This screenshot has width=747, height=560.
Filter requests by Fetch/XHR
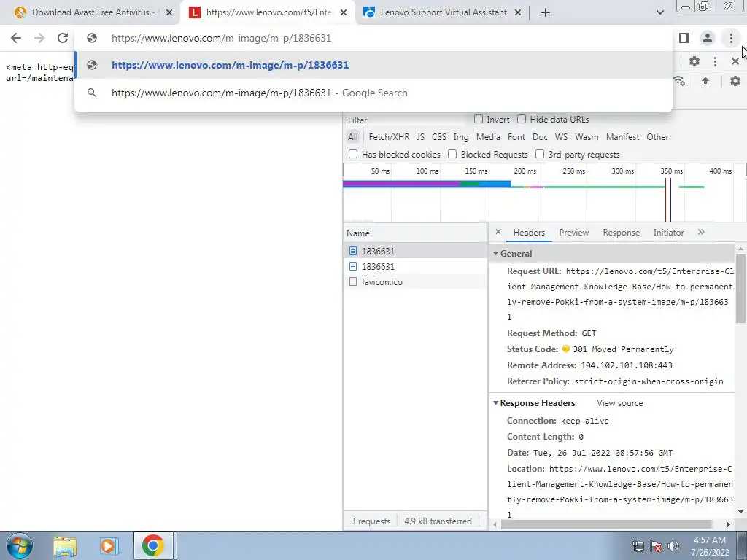[389, 137]
